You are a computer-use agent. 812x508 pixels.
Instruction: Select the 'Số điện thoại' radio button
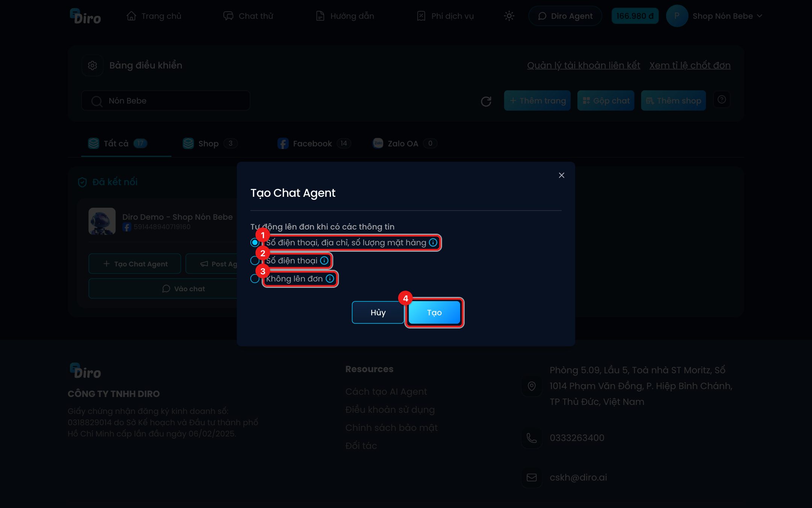[255, 260]
